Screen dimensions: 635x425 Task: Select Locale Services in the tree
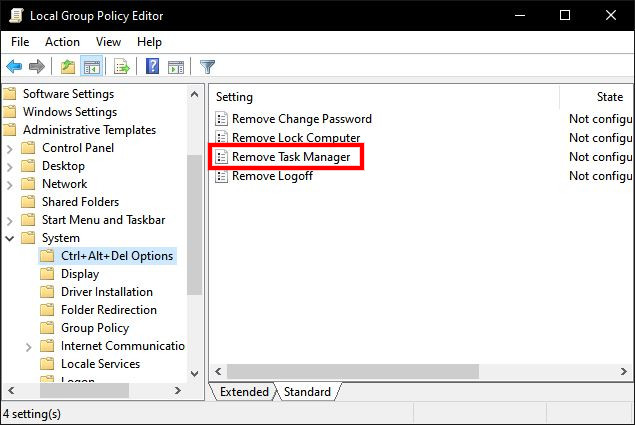pyautogui.click(x=100, y=363)
